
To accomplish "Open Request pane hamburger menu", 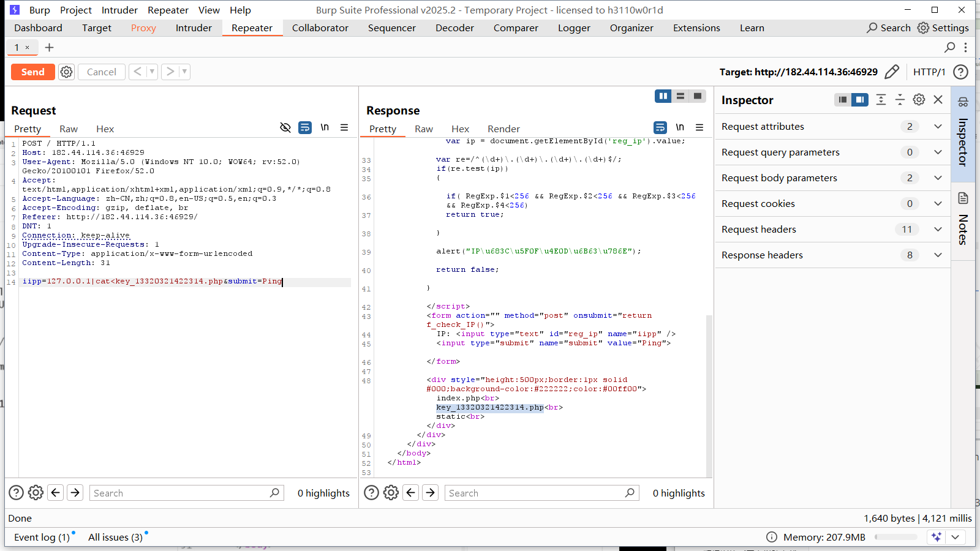I will (344, 127).
